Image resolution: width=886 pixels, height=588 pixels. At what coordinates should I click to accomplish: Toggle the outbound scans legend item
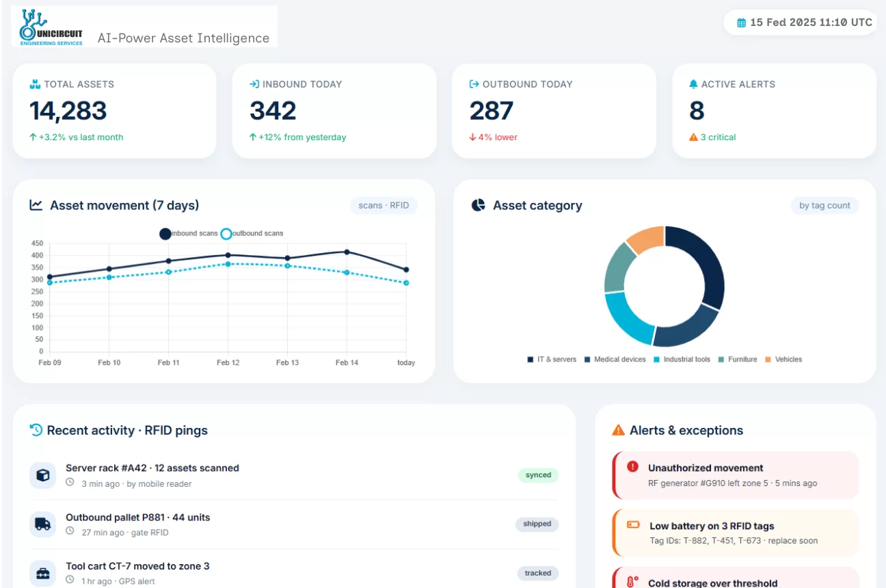click(252, 234)
